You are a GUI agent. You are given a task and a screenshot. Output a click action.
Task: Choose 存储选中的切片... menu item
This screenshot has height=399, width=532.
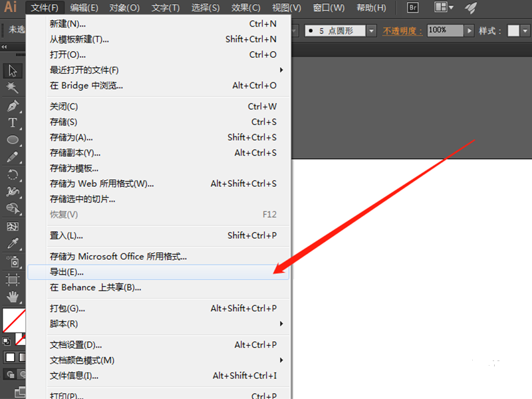[x=158, y=199]
